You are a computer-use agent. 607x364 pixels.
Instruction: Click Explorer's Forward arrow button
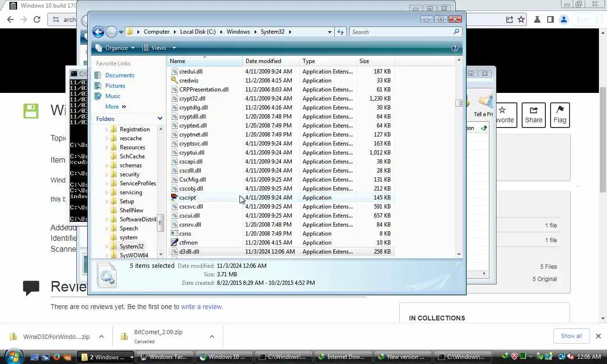[111, 32]
